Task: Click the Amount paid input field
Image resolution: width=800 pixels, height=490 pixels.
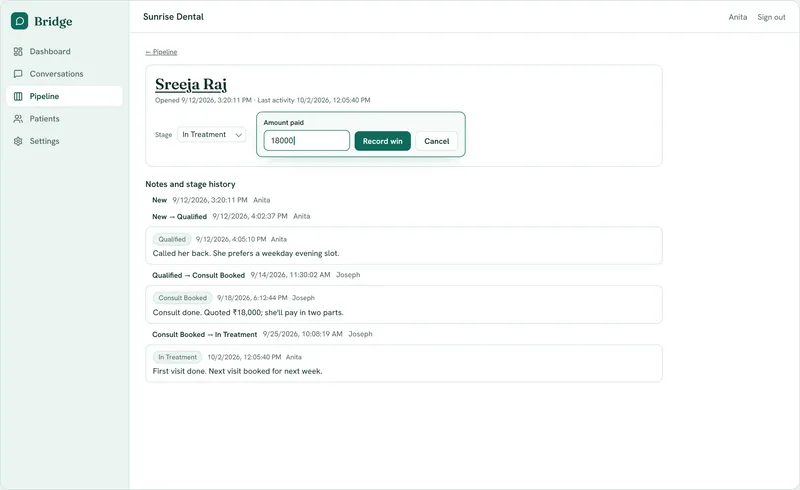Action: [307, 140]
